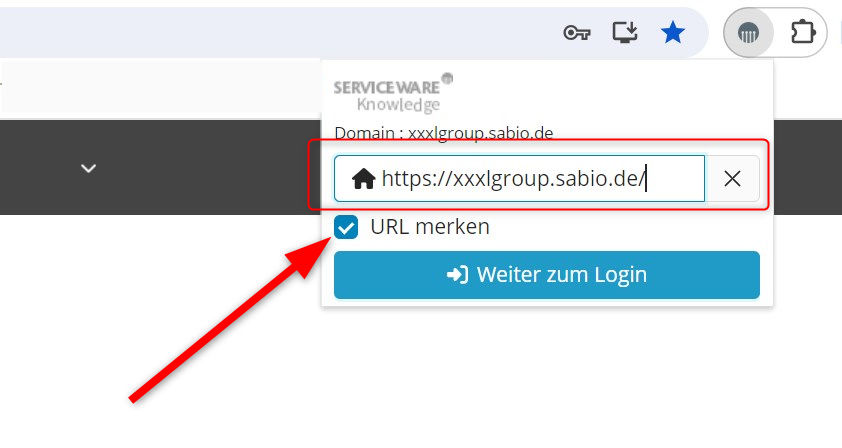The height and width of the screenshot is (448, 842).
Task: Click the install app icon in address bar
Action: (x=625, y=33)
